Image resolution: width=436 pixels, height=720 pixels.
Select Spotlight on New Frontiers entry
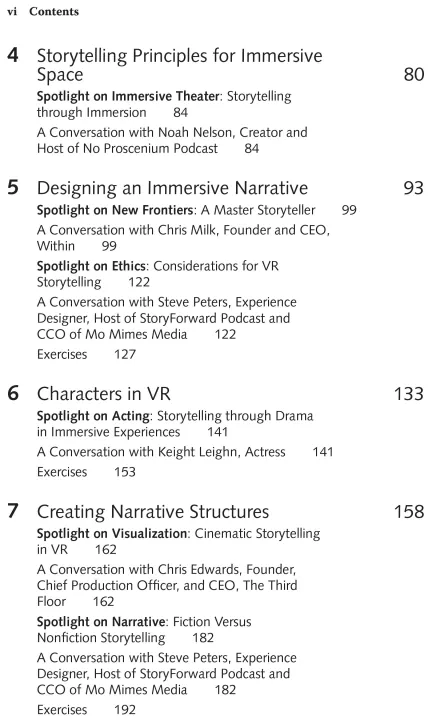tap(196, 210)
